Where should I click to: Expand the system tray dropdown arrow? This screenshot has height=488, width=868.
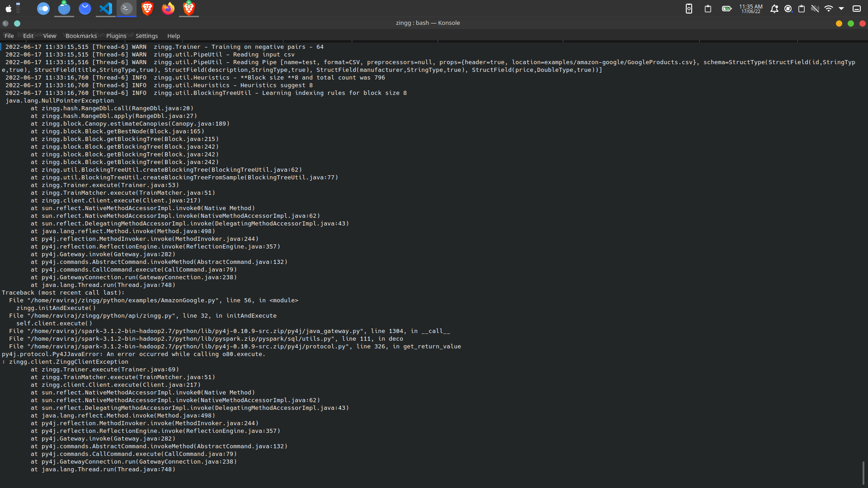point(842,9)
